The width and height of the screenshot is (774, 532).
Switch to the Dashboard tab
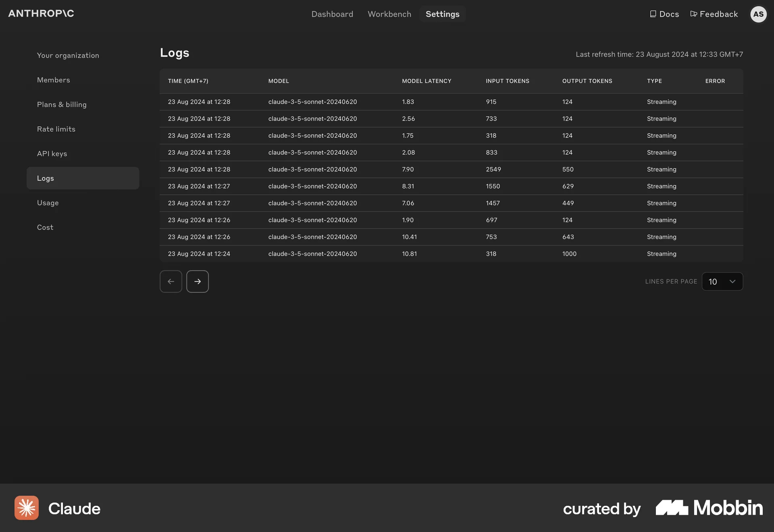(x=332, y=14)
